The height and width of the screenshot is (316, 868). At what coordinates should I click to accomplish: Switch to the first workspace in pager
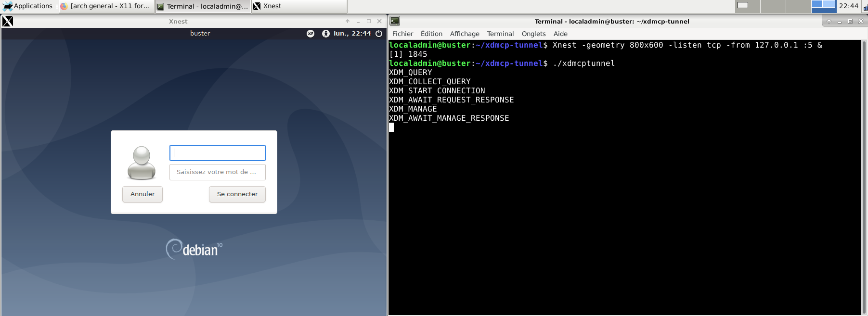click(748, 6)
